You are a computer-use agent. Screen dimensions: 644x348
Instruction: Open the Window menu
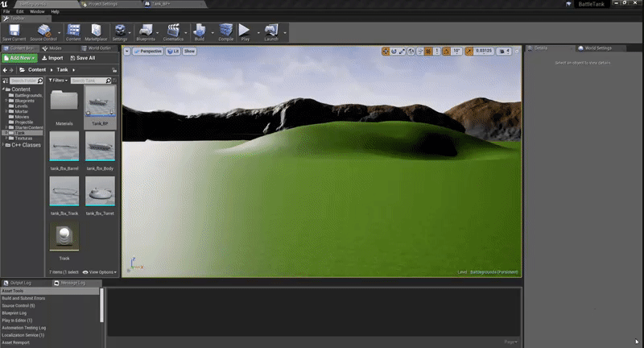click(x=37, y=12)
